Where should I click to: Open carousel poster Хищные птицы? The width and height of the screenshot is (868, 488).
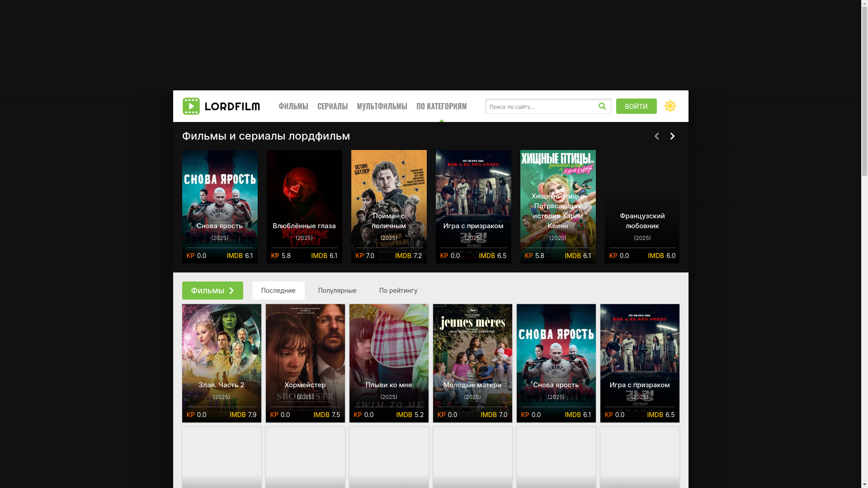click(558, 206)
